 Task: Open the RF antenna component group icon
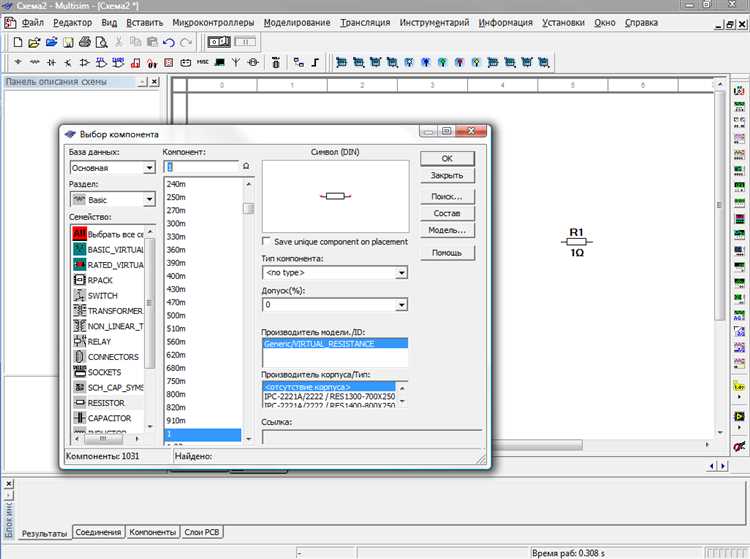click(236, 62)
